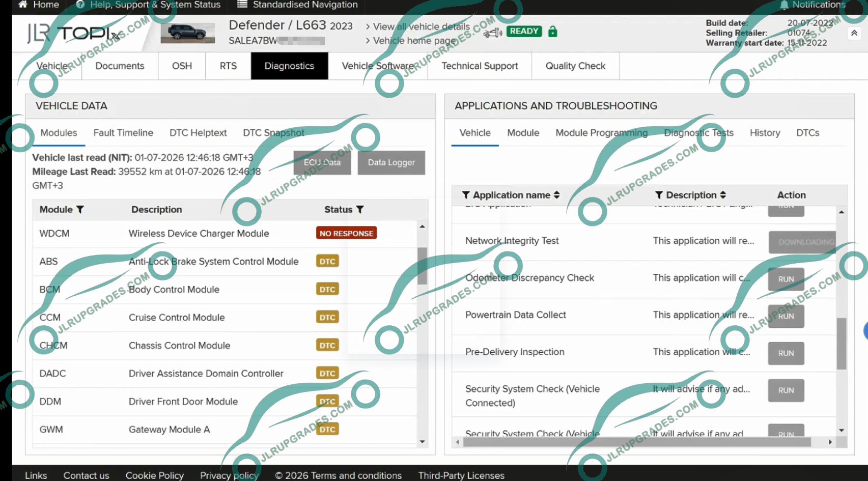This screenshot has height=481, width=868.
Task: Select the Gateway Module A row
Action: coord(225,429)
